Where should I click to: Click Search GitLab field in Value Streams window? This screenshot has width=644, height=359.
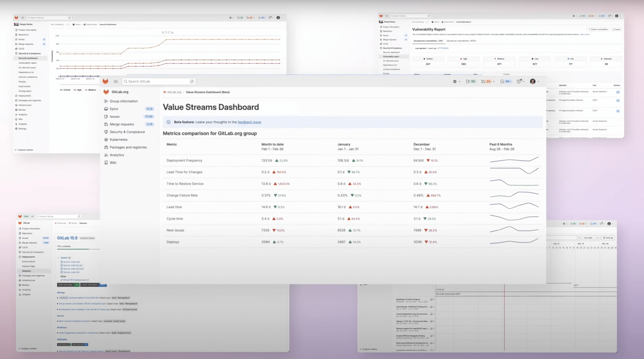coord(159,81)
